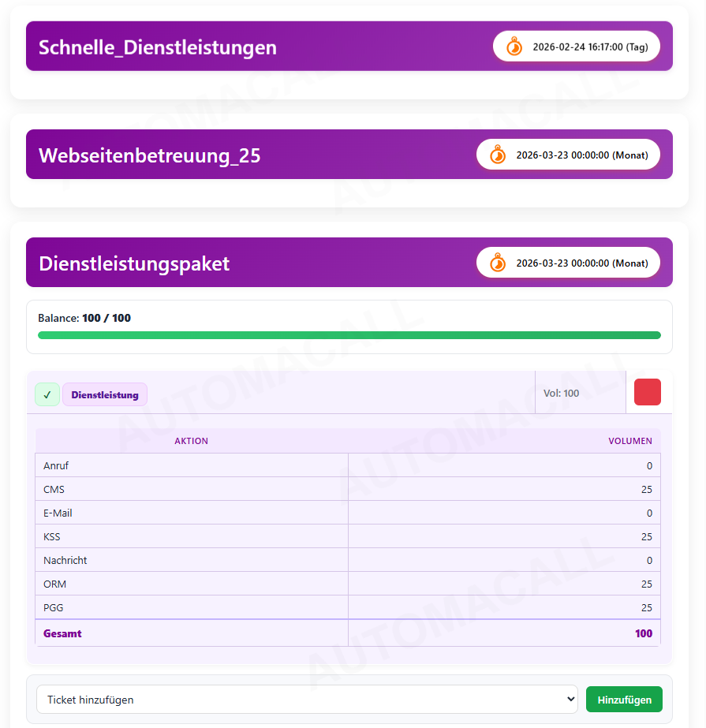Click the green balance progress bar
The width and height of the screenshot is (706, 728).
pyautogui.click(x=349, y=335)
